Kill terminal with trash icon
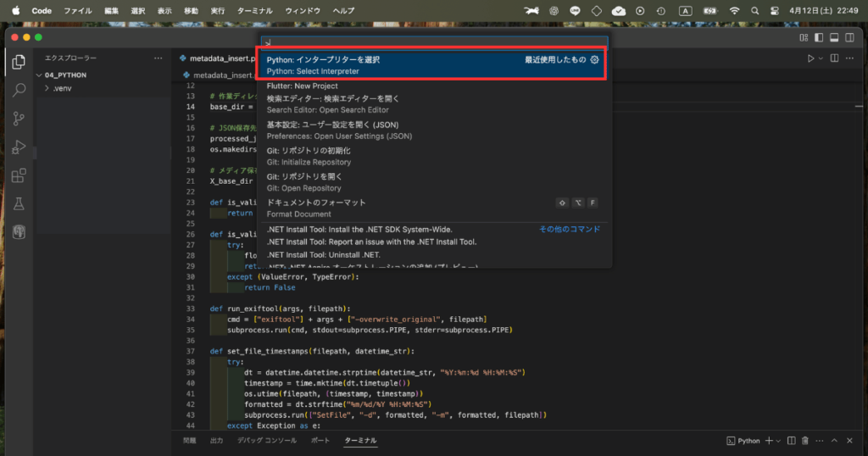This screenshot has height=456, width=868. point(805,441)
